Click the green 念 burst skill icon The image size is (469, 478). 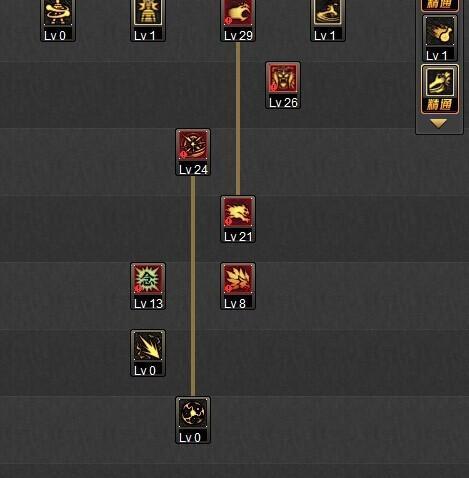click(x=148, y=279)
